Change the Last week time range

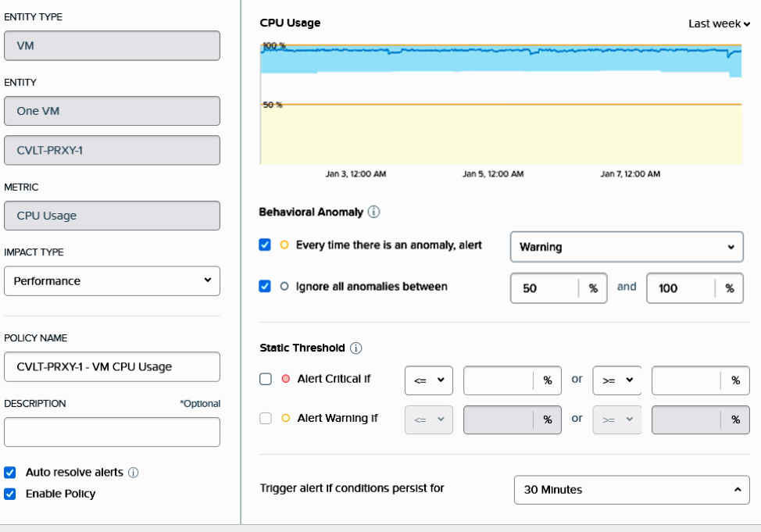tap(719, 23)
